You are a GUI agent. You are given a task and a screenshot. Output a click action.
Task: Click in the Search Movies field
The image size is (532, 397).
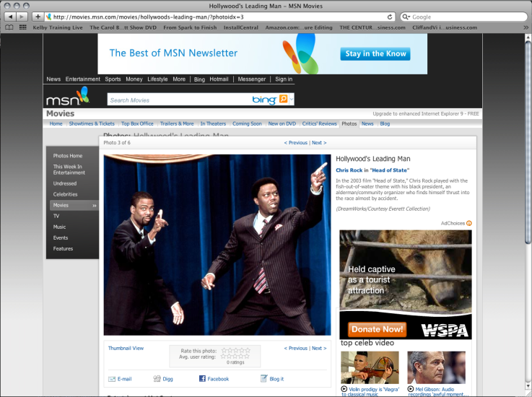179,100
